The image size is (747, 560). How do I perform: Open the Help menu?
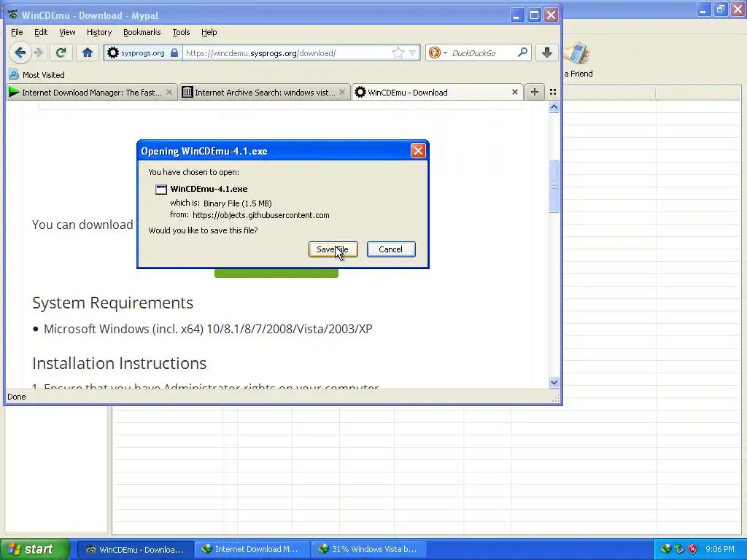point(209,32)
